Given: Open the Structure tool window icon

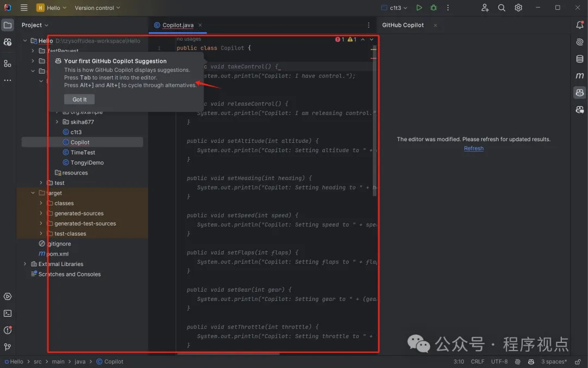Looking at the screenshot, I should tap(8, 63).
